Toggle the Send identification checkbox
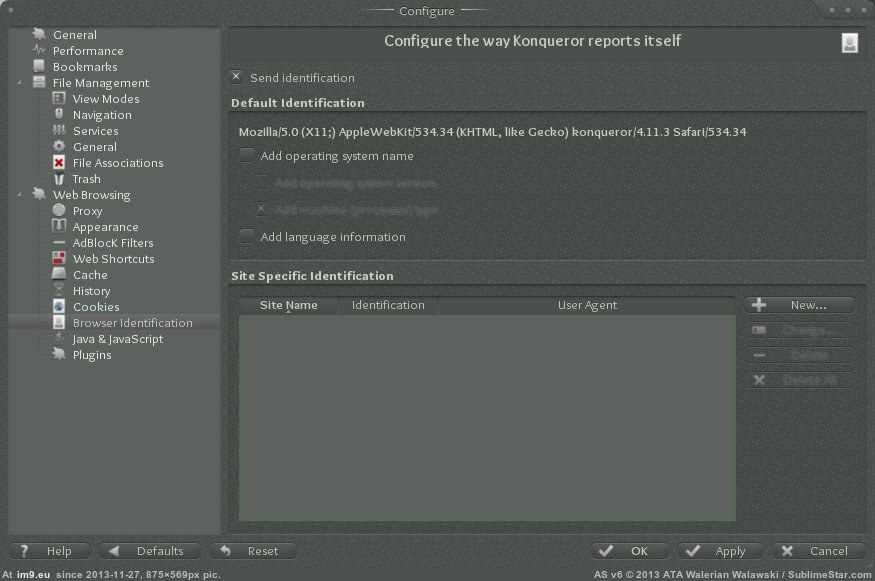 (x=236, y=77)
